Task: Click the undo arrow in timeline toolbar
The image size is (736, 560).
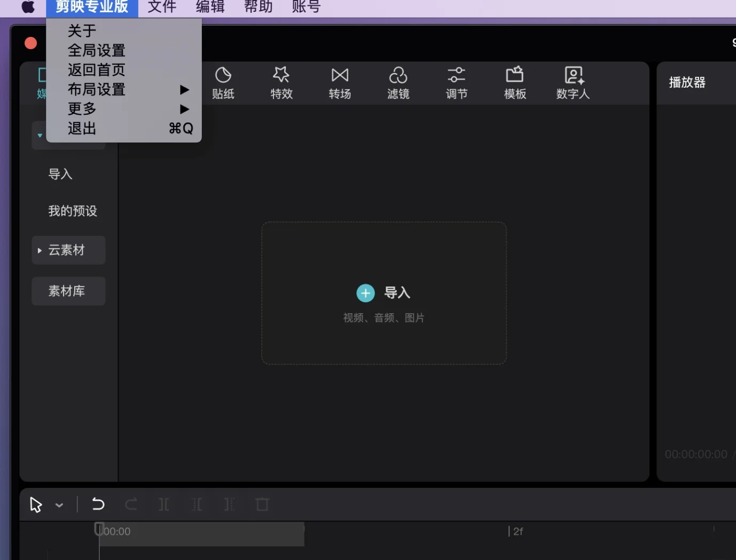Action: click(x=98, y=504)
